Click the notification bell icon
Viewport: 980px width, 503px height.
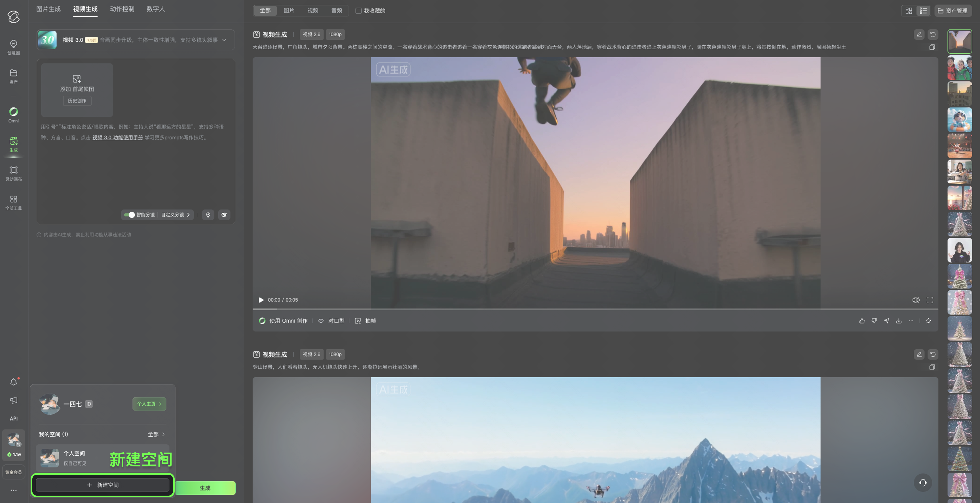point(13,382)
